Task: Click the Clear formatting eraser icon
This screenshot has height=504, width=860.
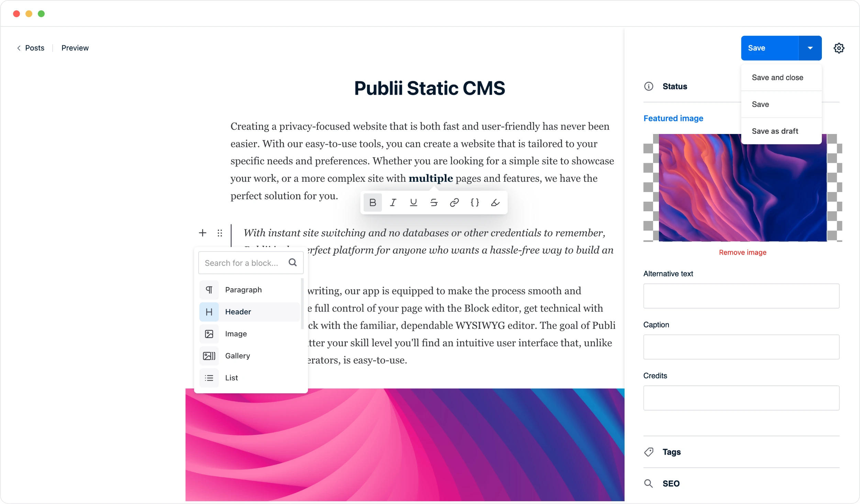Action: click(495, 202)
